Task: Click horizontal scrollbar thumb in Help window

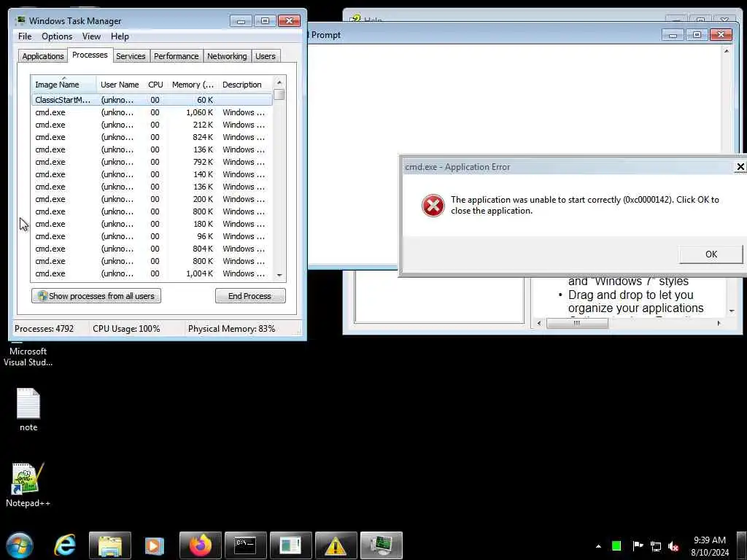Action: 577,323
